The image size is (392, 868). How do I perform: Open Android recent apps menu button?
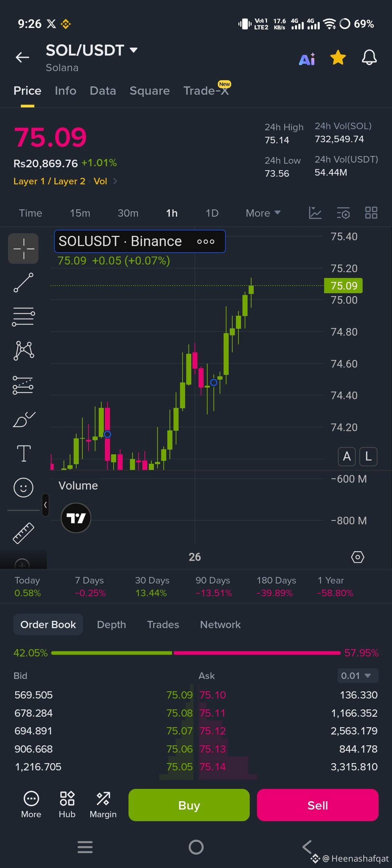point(85,847)
